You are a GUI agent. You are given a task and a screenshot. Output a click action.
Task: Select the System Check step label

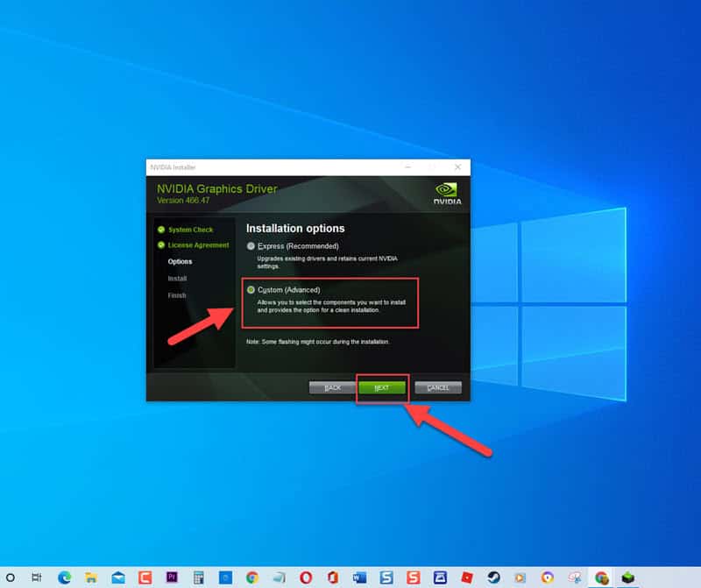point(190,230)
